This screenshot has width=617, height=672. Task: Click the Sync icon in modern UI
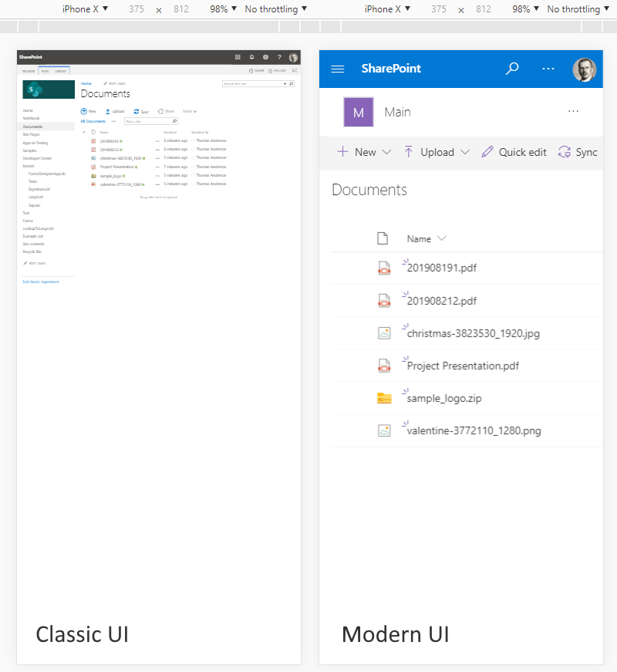pyautogui.click(x=564, y=152)
